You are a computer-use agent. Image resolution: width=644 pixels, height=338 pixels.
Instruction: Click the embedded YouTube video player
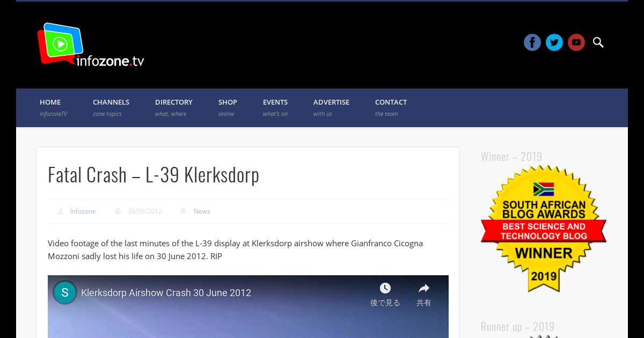[x=248, y=307]
